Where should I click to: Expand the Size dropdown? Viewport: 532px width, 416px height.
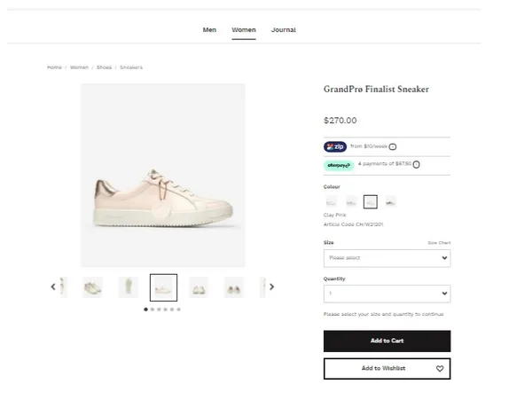[x=387, y=258]
